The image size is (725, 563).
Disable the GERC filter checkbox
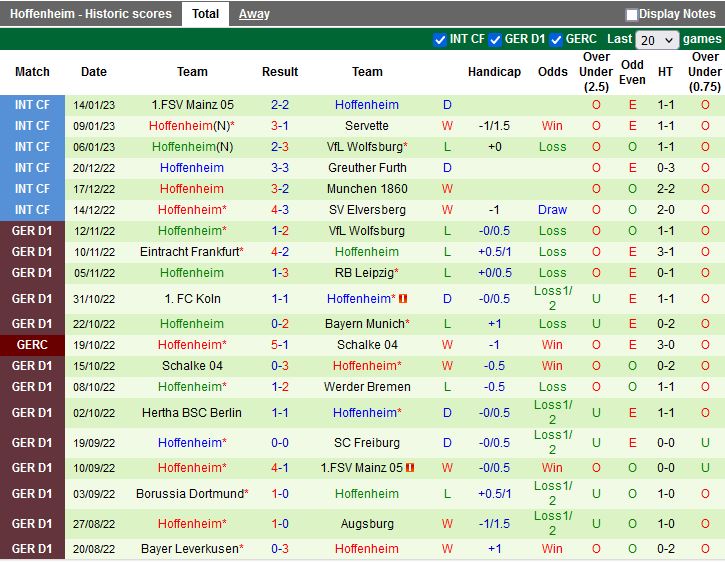[x=556, y=40]
